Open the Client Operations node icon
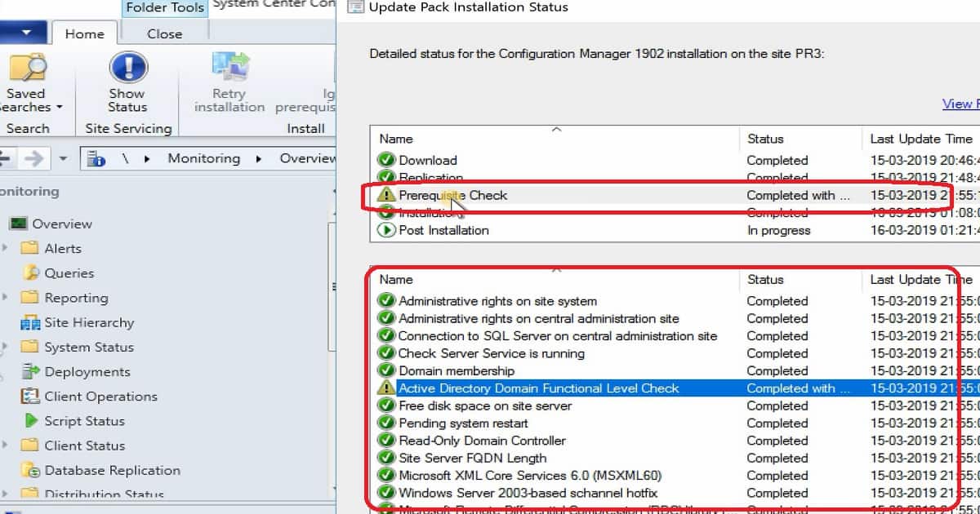Viewport: 980px width, 514px height. coord(30,397)
